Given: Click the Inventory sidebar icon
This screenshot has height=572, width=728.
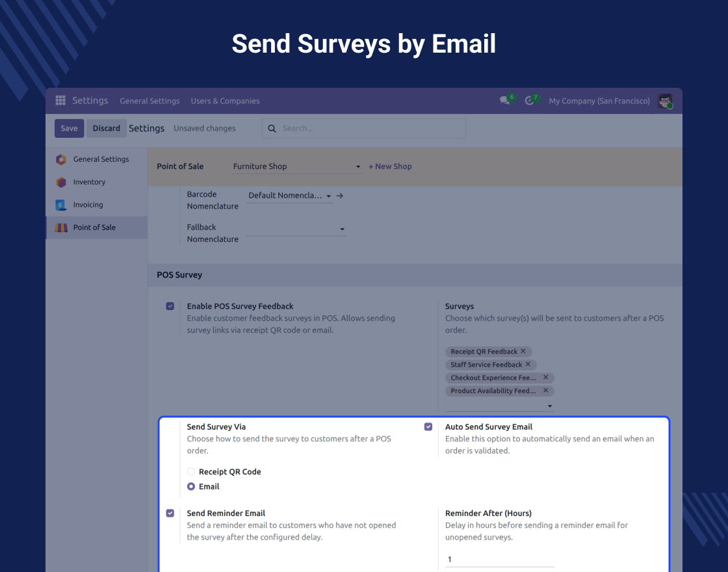Looking at the screenshot, I should (x=61, y=182).
